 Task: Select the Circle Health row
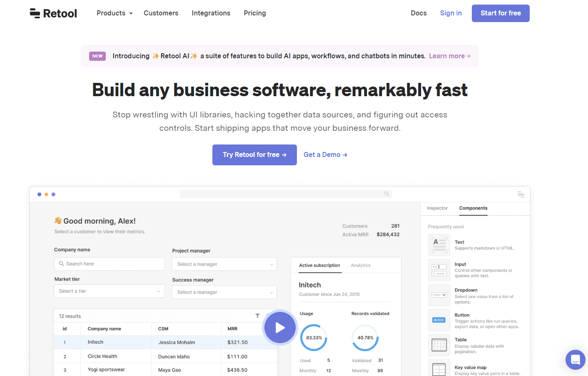[x=165, y=356]
